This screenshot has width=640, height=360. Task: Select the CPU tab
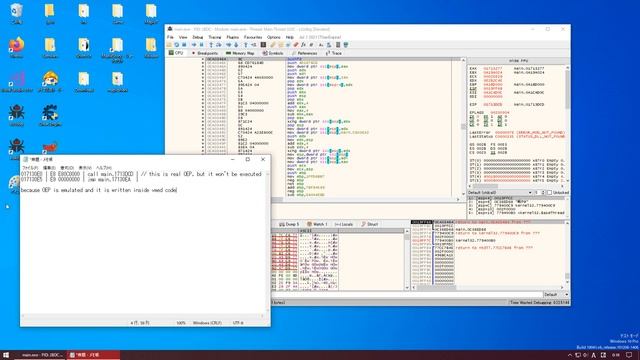tap(176, 53)
